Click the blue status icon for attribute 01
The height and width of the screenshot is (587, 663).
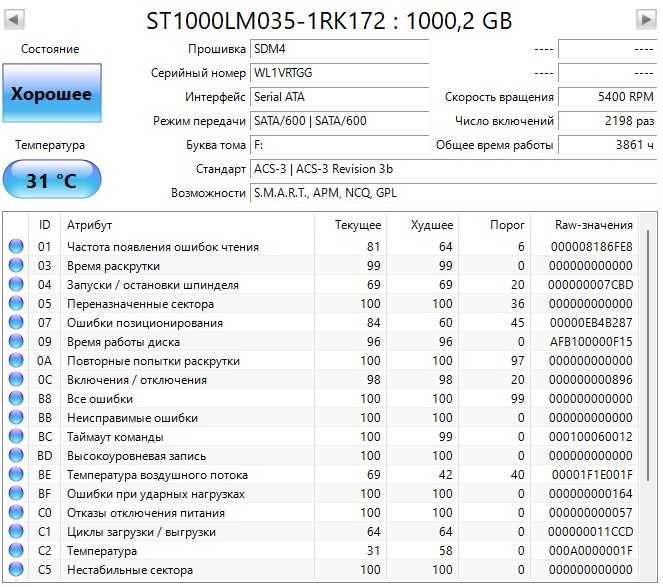16,247
